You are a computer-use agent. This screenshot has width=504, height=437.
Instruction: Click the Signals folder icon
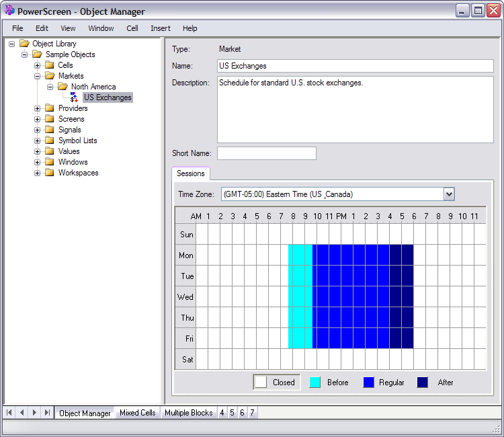point(49,130)
